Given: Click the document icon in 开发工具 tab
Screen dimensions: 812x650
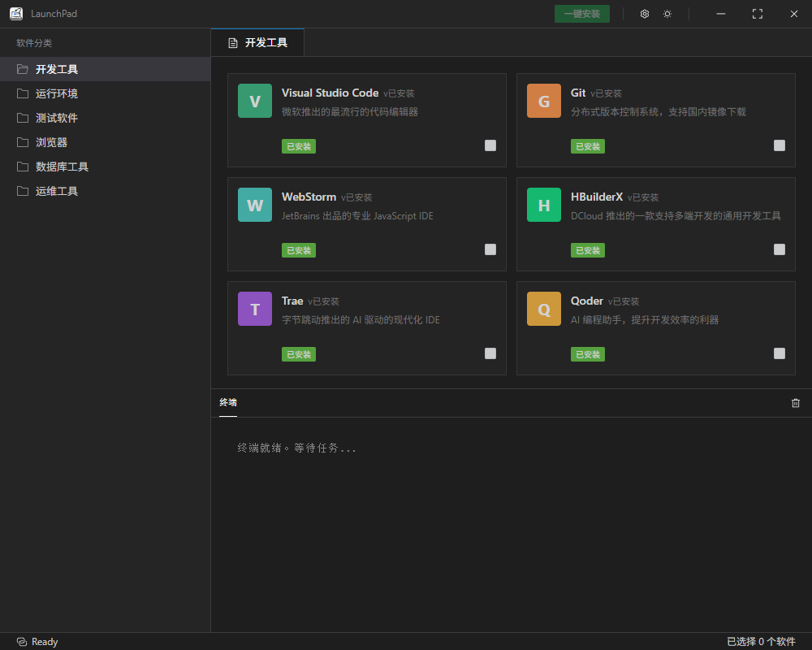Looking at the screenshot, I should click(233, 43).
